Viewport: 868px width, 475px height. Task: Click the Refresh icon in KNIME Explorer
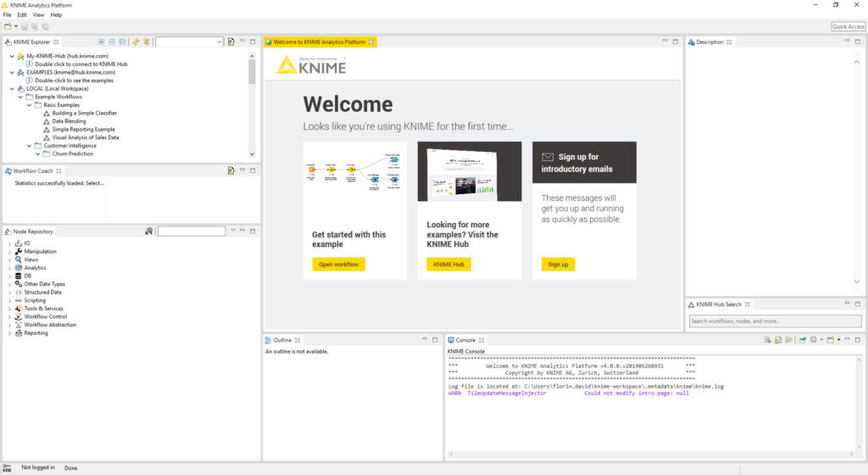coord(136,42)
